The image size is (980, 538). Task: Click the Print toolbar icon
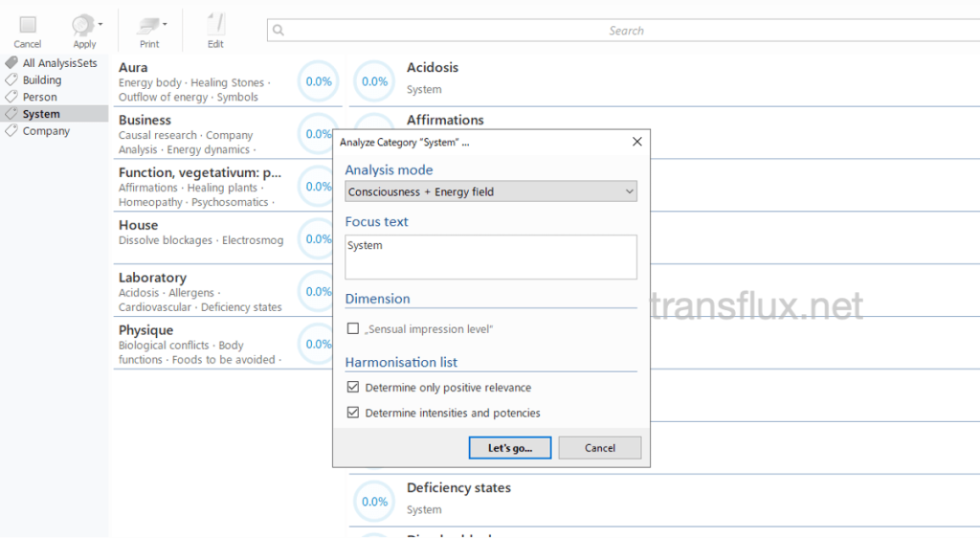[148, 26]
